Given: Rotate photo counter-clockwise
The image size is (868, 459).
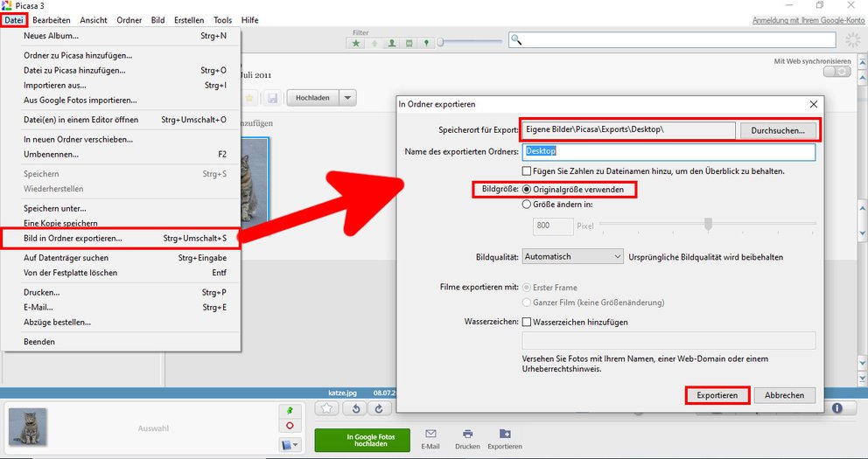Looking at the screenshot, I should (355, 408).
